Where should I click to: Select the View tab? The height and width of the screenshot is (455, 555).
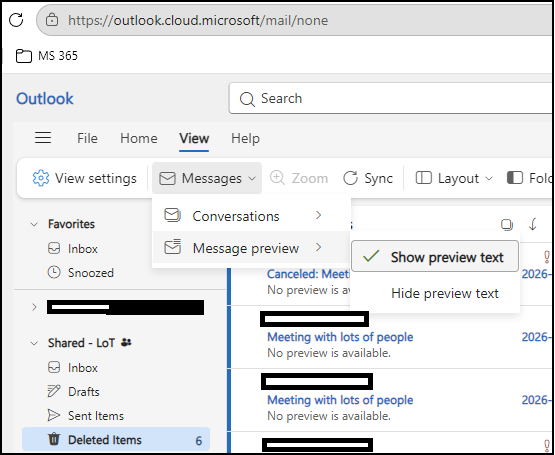(194, 138)
